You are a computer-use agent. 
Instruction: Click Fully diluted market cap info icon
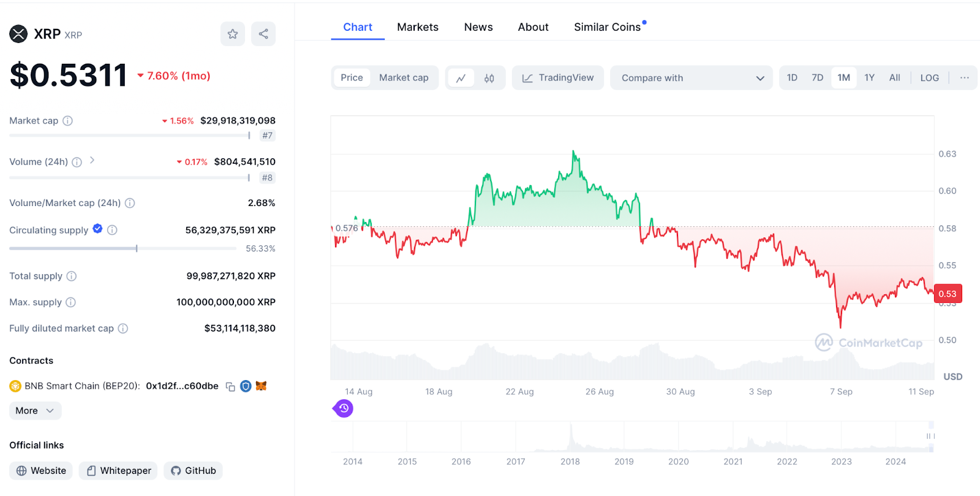123,329
